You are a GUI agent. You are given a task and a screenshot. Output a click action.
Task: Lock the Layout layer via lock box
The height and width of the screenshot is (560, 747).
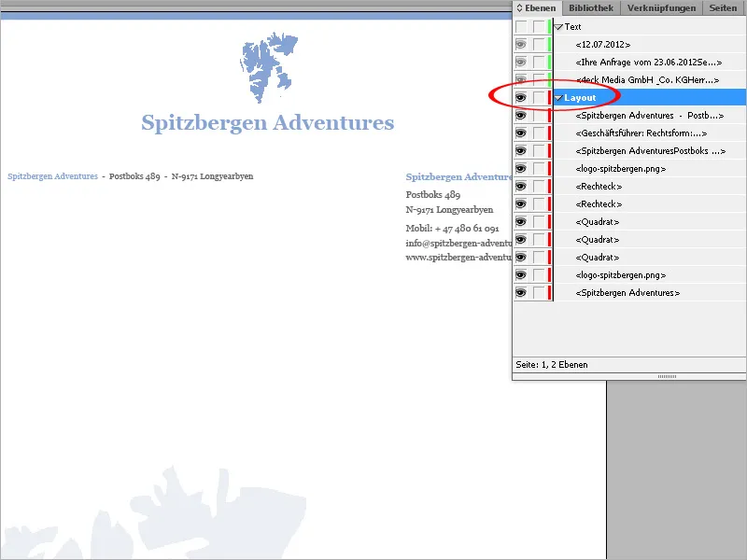tap(539, 98)
